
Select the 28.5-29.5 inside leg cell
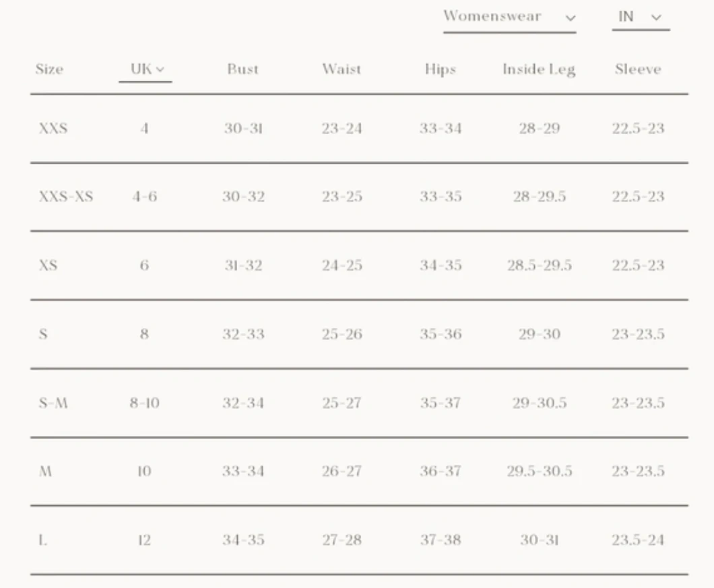click(540, 265)
